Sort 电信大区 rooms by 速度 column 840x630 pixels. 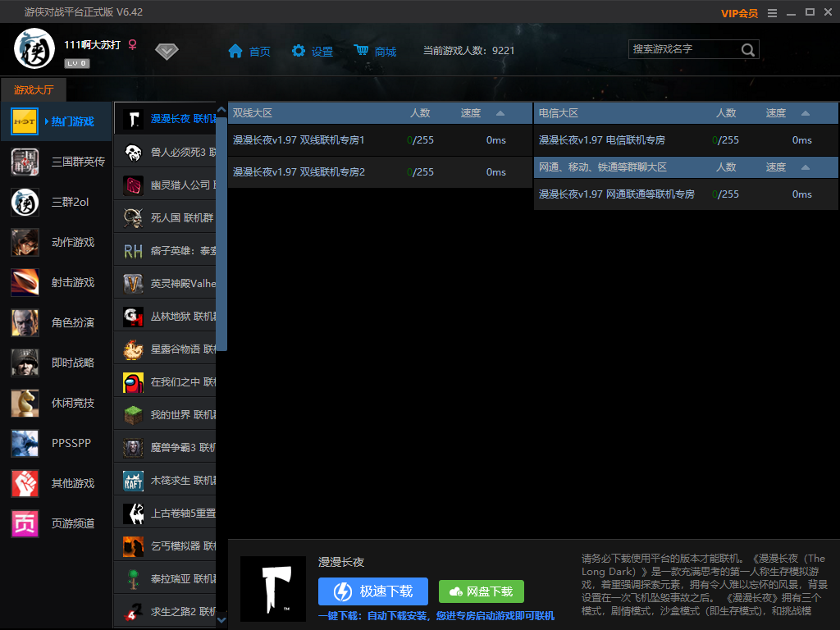pyautogui.click(x=775, y=113)
